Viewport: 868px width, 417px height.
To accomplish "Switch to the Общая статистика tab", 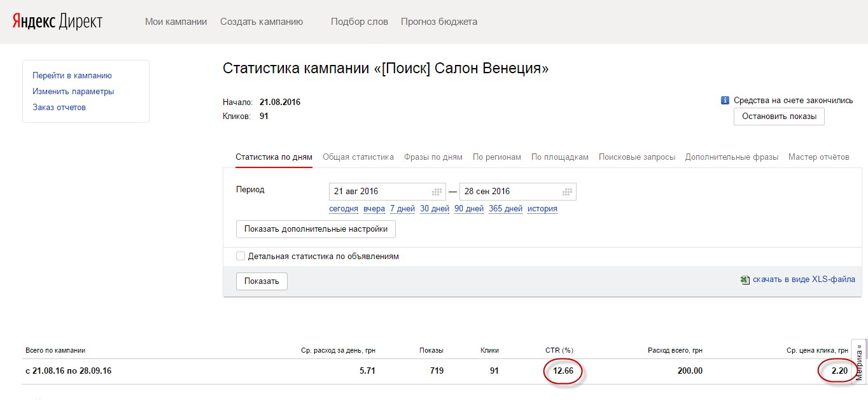I will click(x=358, y=157).
